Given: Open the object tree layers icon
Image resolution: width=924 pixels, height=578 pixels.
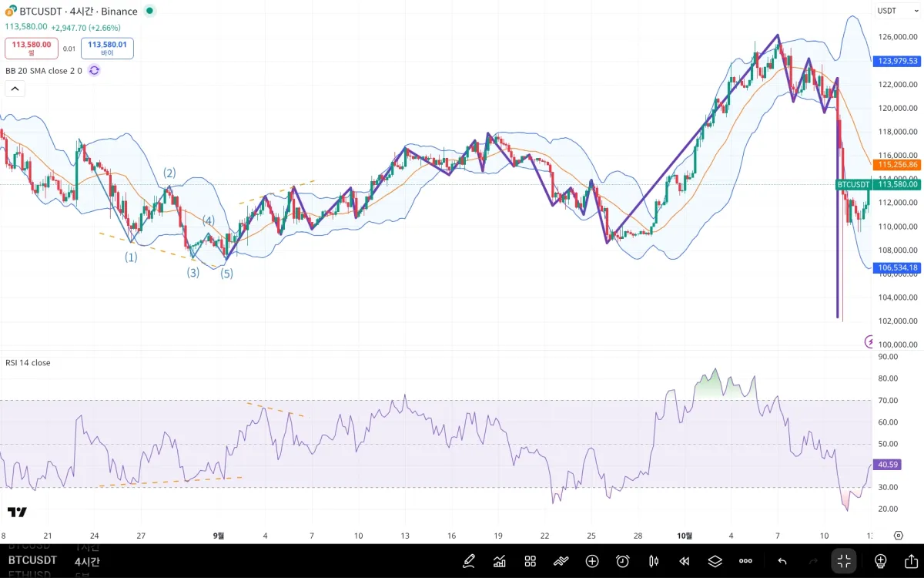Looking at the screenshot, I should click(715, 561).
